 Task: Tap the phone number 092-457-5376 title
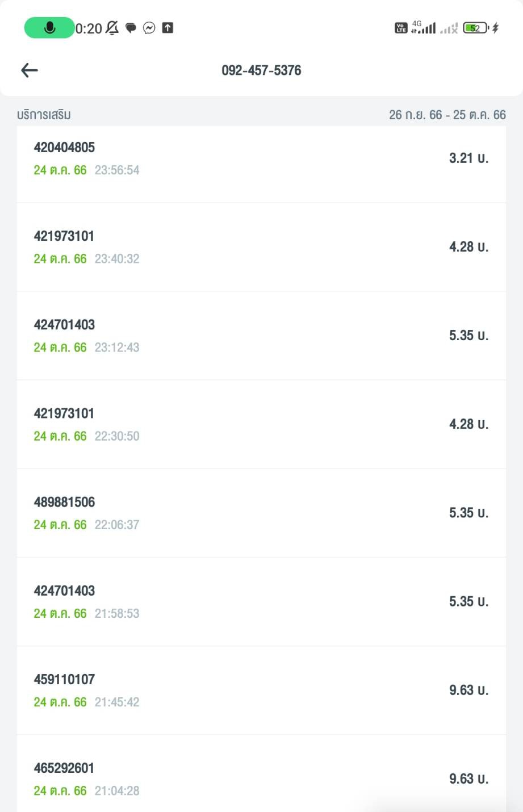pyautogui.click(x=261, y=70)
